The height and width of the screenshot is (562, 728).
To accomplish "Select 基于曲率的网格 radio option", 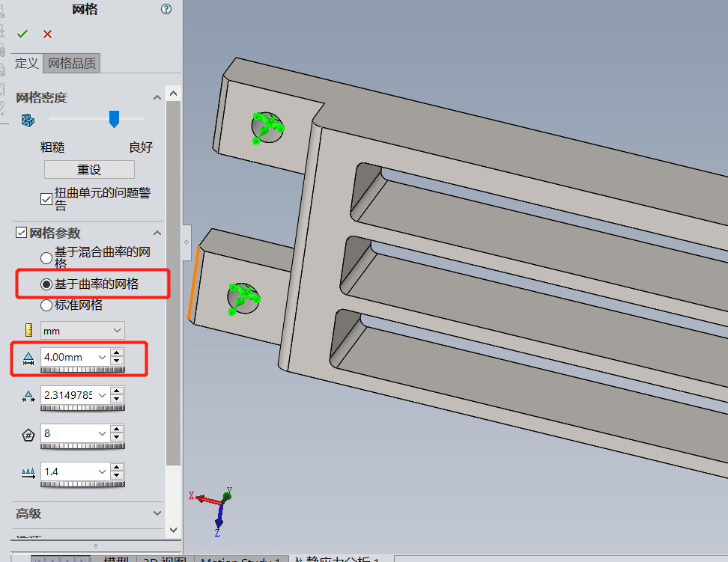I will point(46,284).
